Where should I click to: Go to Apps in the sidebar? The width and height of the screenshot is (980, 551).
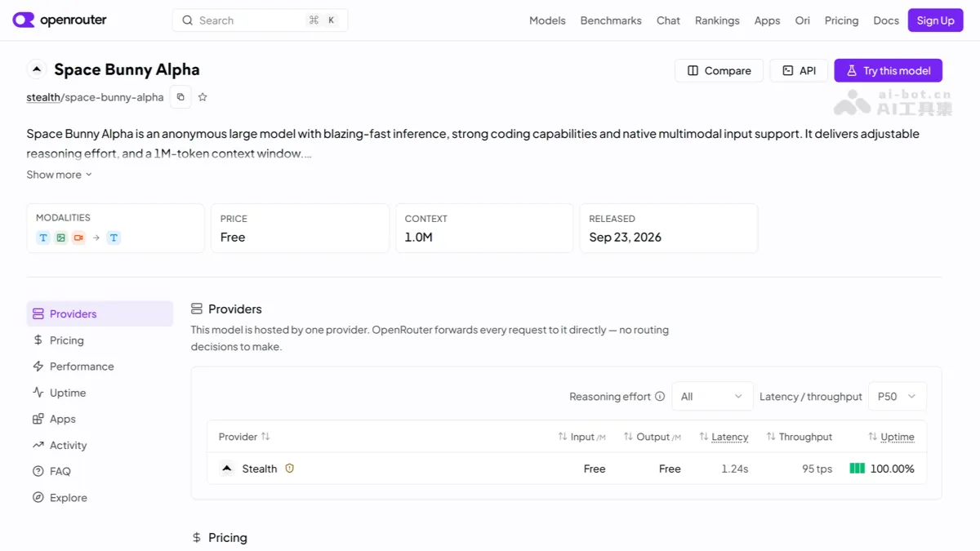(100, 419)
